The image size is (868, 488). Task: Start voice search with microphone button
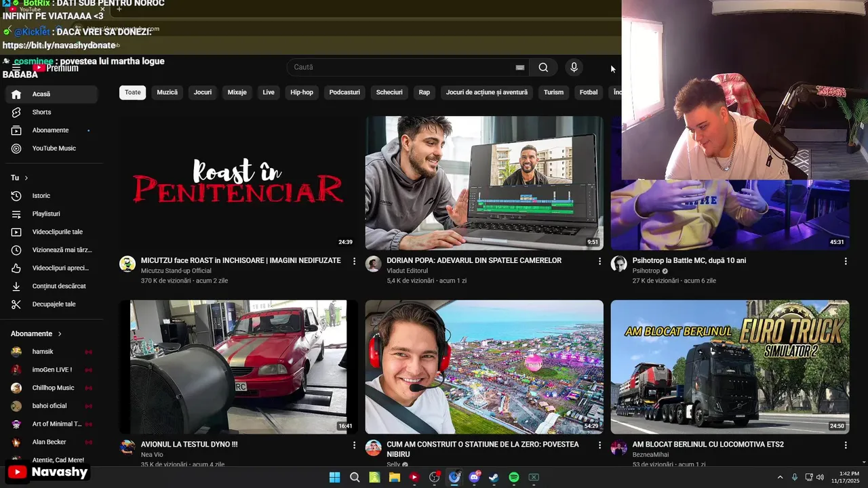click(x=574, y=67)
